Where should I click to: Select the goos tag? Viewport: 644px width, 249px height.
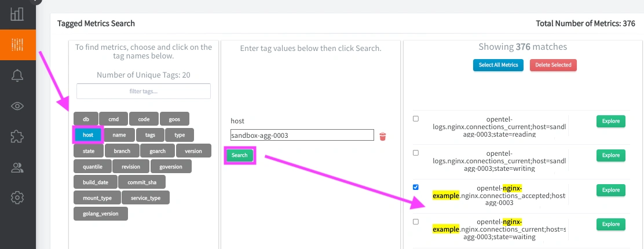tap(174, 119)
